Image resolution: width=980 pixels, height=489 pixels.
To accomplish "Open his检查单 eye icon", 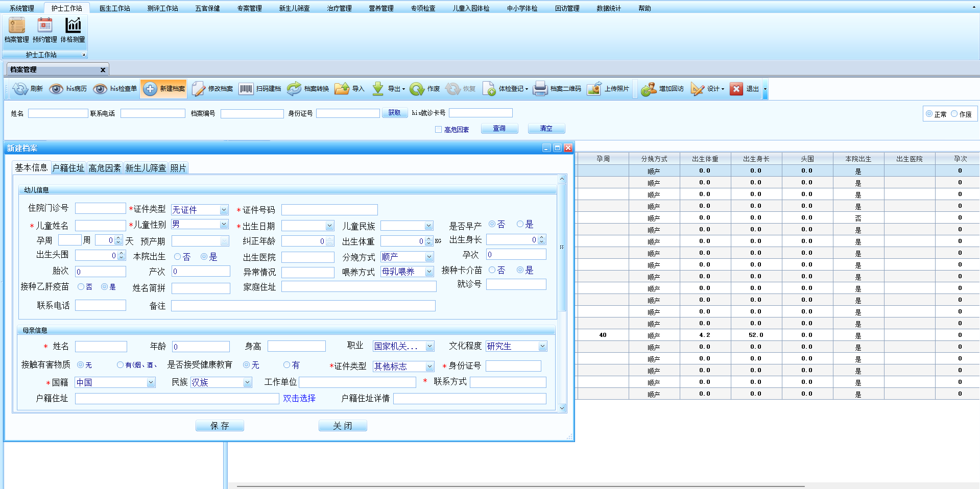I will point(100,89).
